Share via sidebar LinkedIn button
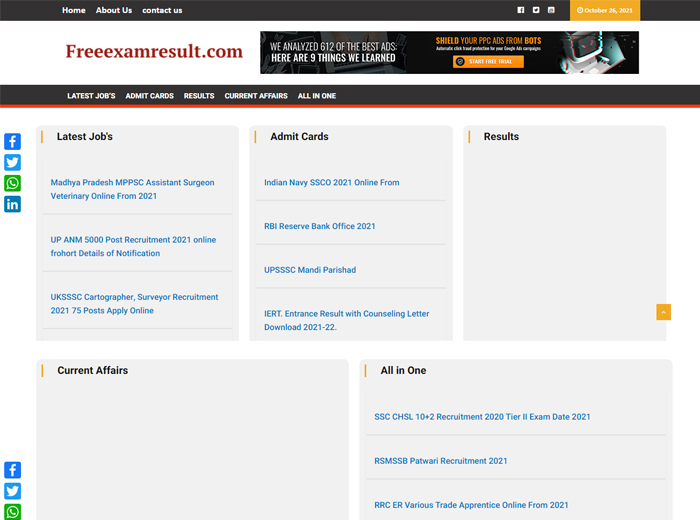Image resolution: width=700 pixels, height=520 pixels. tap(12, 204)
